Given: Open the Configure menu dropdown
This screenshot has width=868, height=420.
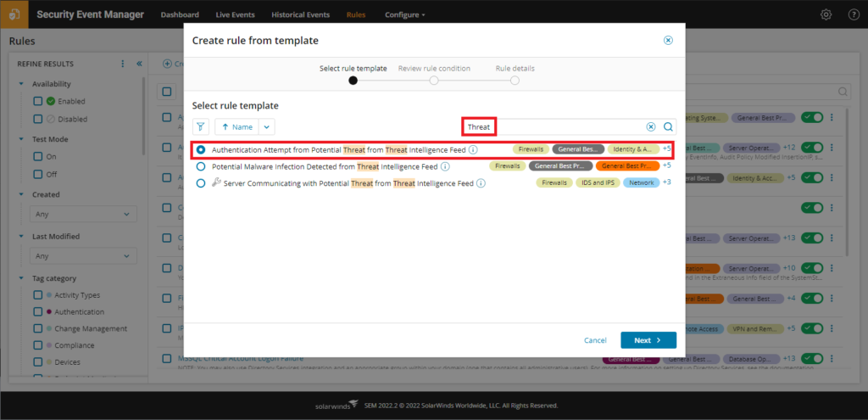Looking at the screenshot, I should [x=405, y=15].
